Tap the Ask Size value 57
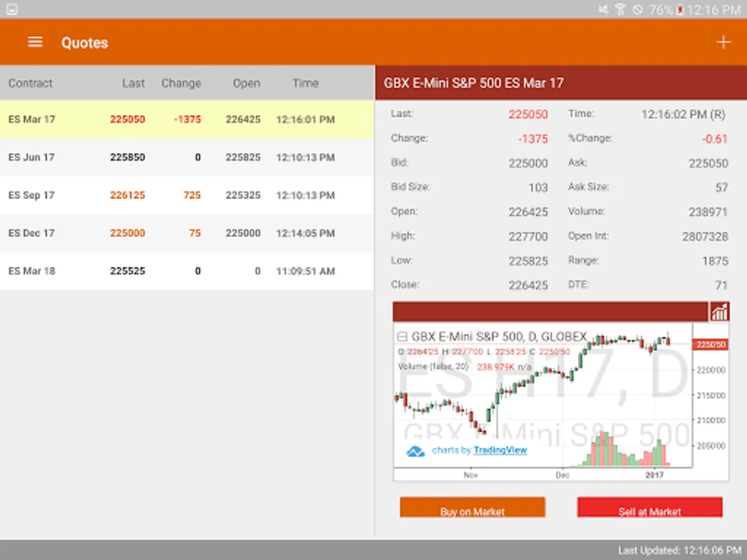Image resolution: width=747 pixels, height=560 pixels. 721,188
